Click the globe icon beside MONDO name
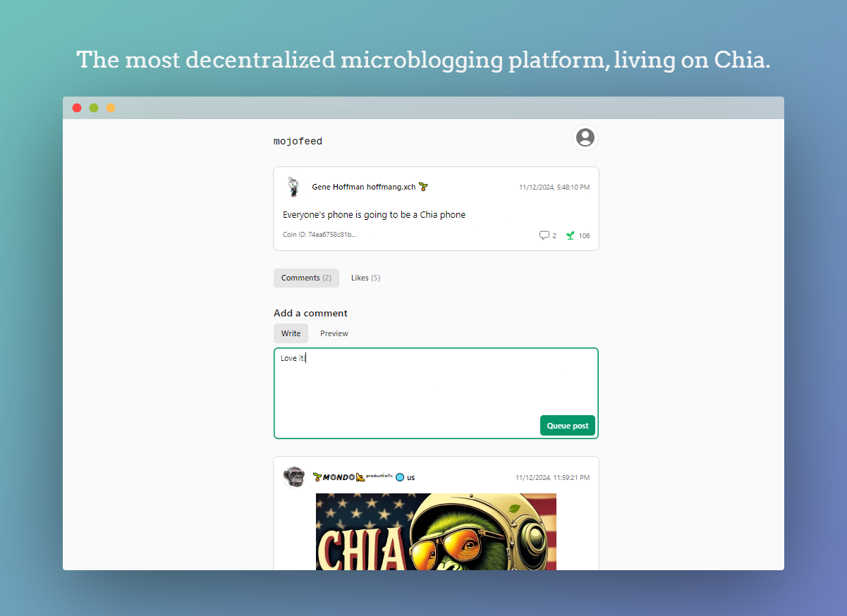The image size is (847, 616). coord(400,477)
